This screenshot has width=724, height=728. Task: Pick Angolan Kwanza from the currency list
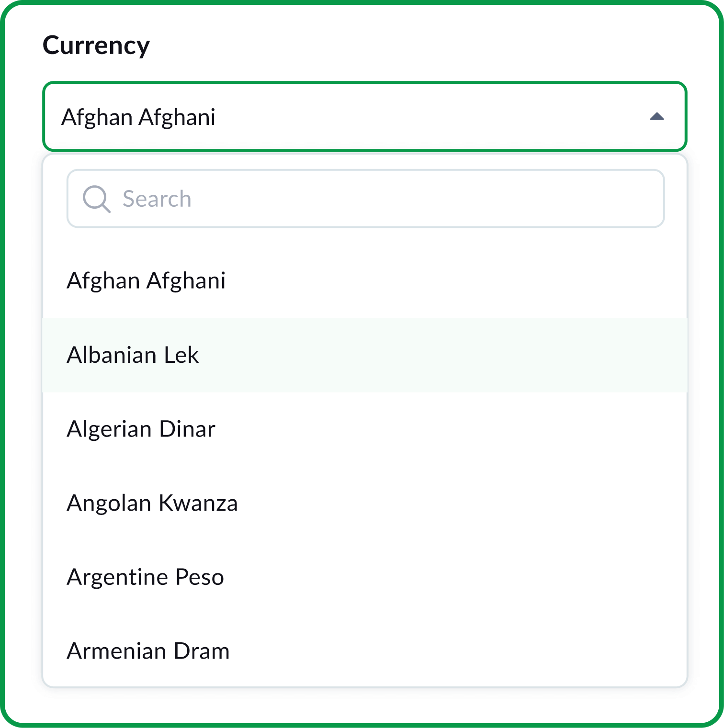(x=153, y=503)
